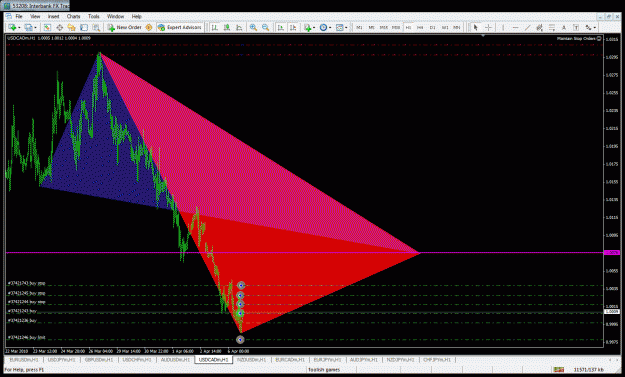This screenshot has height=377, width=625.
Task: Expand the Profiles dropdown arrow
Action: (35, 27)
